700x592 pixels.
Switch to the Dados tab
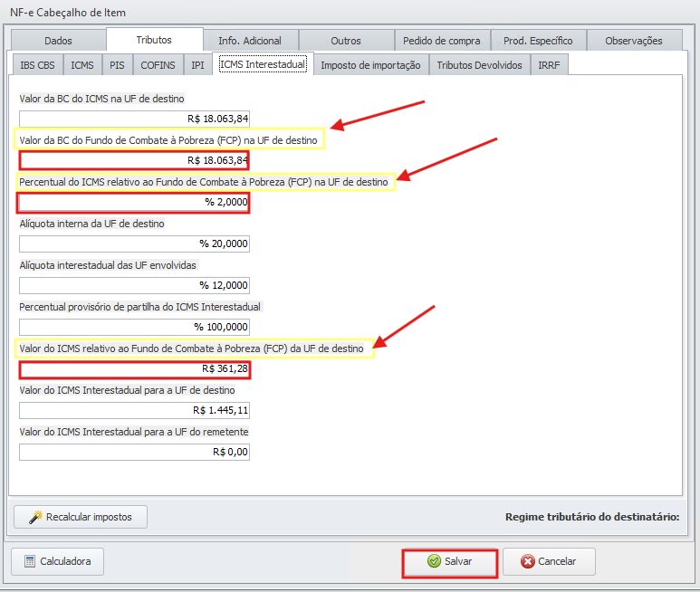(x=58, y=41)
